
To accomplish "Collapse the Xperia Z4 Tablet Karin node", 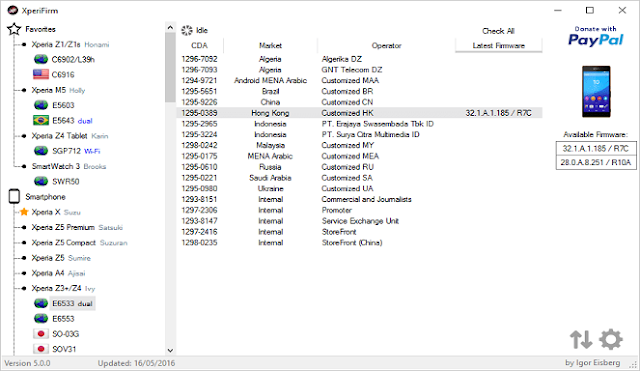I will click(x=24, y=136).
